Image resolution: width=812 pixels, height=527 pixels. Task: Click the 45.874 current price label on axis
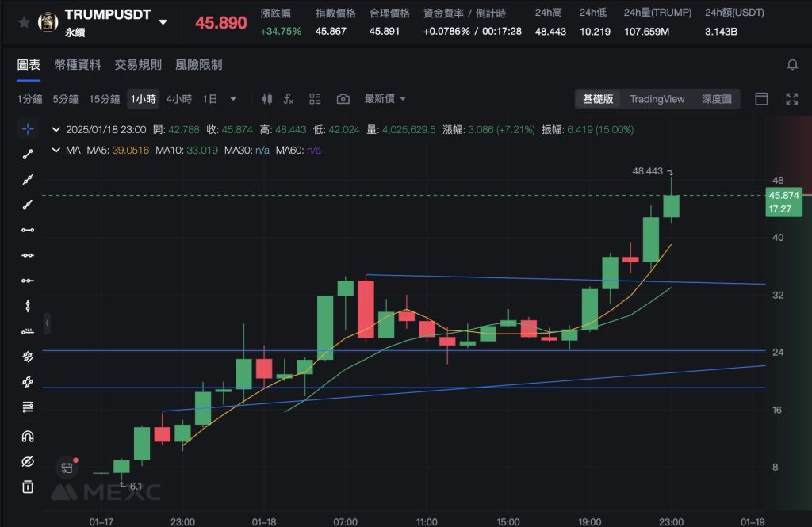click(x=783, y=202)
